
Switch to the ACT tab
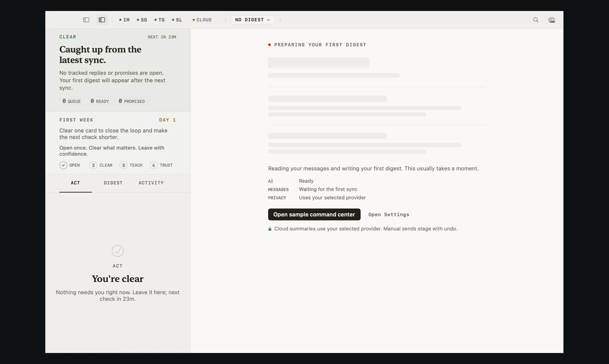coord(75,183)
